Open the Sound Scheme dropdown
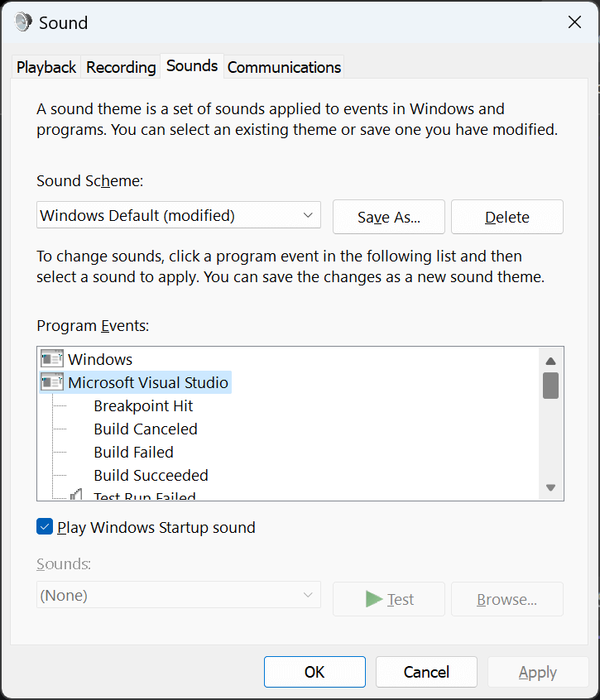This screenshot has width=600, height=700. [306, 214]
